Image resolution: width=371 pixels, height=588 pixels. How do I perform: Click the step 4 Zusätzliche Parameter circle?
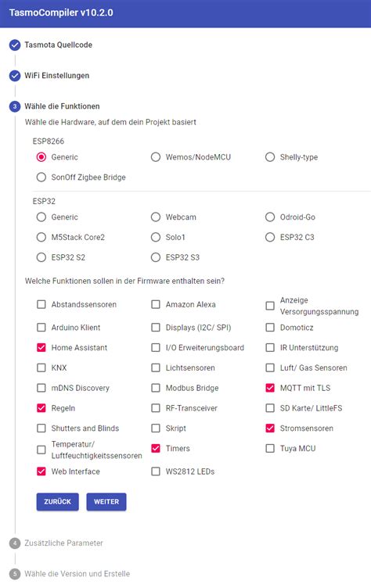[15, 543]
